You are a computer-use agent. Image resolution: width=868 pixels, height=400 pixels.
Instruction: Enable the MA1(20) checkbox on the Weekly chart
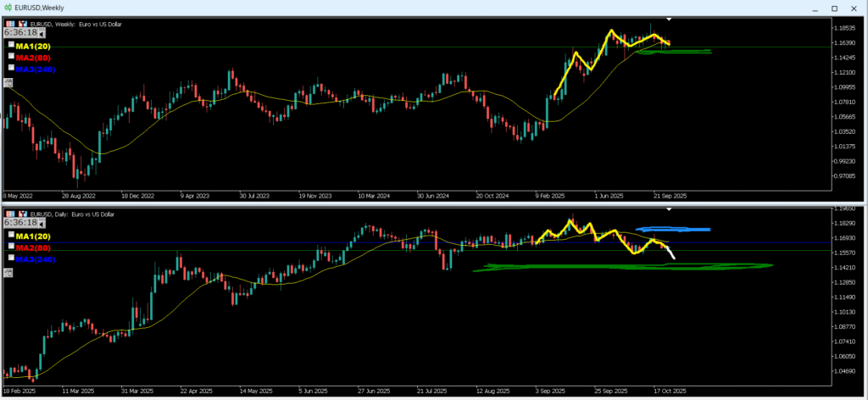(12, 44)
